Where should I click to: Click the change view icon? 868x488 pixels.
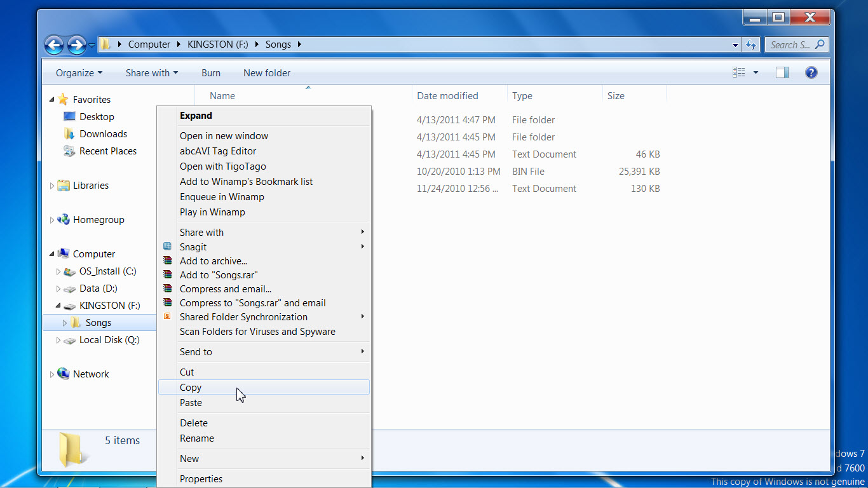(x=739, y=72)
